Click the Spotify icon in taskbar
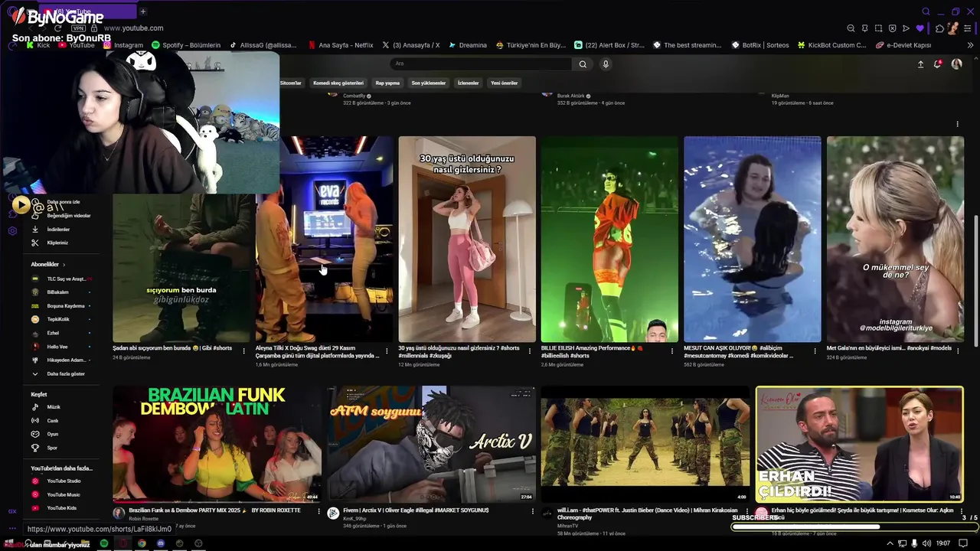Screen dimensions: 980x551 click(104, 543)
